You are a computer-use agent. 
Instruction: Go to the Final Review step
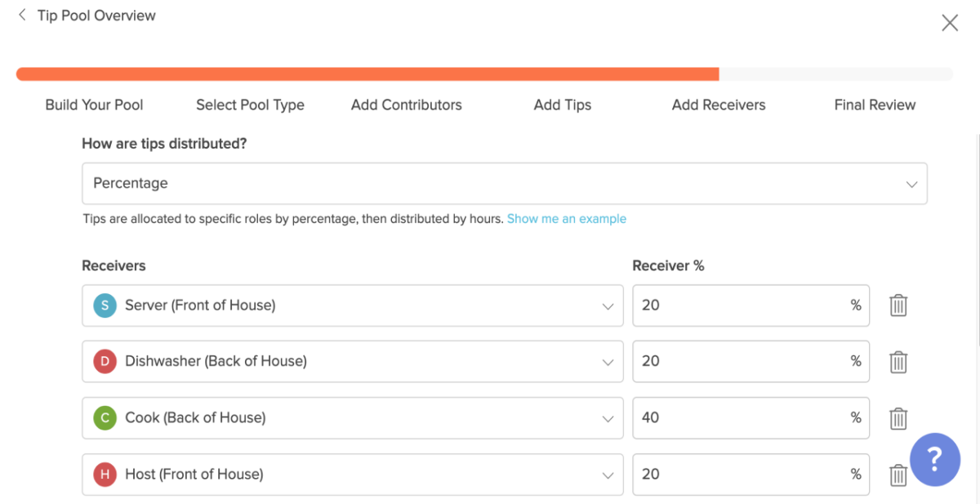click(875, 105)
